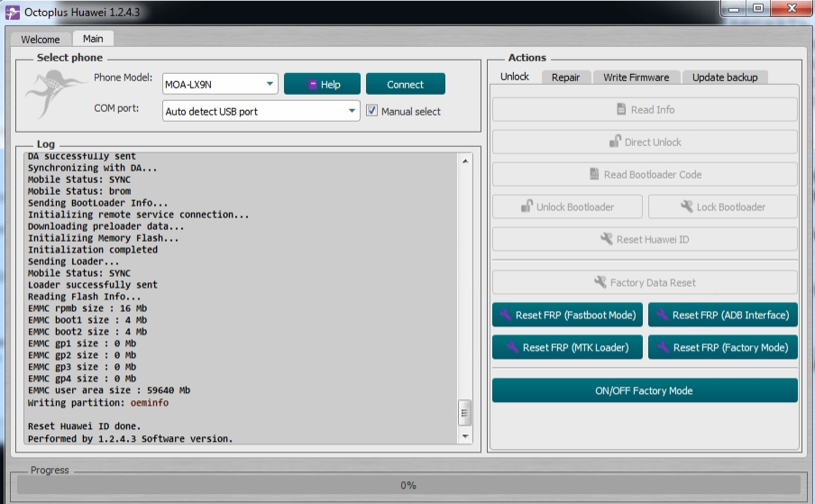Click the Reset FRP (Factory Mode) button
The width and height of the screenshot is (815, 504).
(x=722, y=347)
